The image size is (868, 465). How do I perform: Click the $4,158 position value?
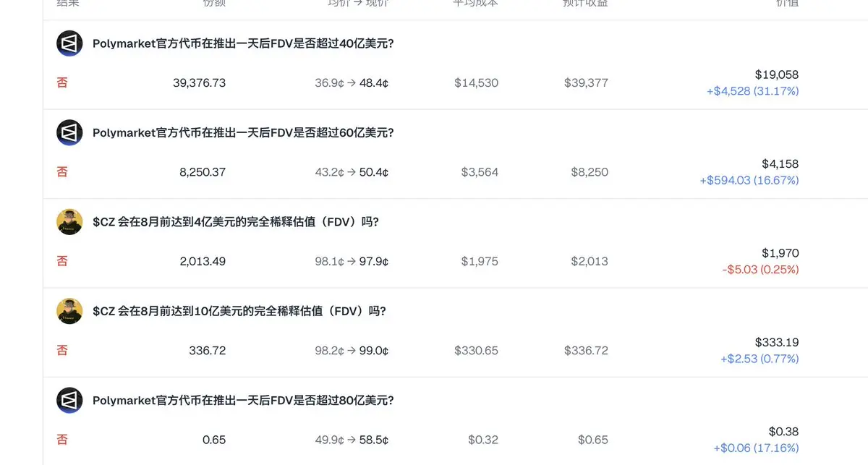click(780, 164)
